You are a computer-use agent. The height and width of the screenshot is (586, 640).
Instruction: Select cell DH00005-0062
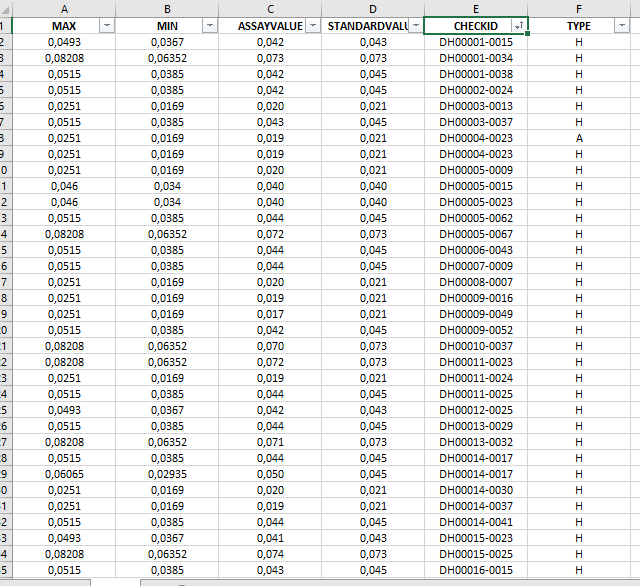pos(476,218)
